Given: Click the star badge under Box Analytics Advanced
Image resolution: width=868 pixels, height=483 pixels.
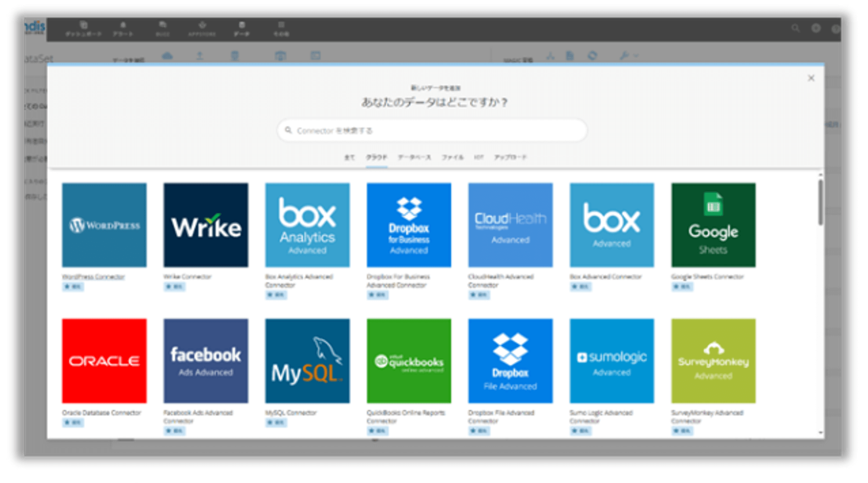Looking at the screenshot, I should click(276, 295).
